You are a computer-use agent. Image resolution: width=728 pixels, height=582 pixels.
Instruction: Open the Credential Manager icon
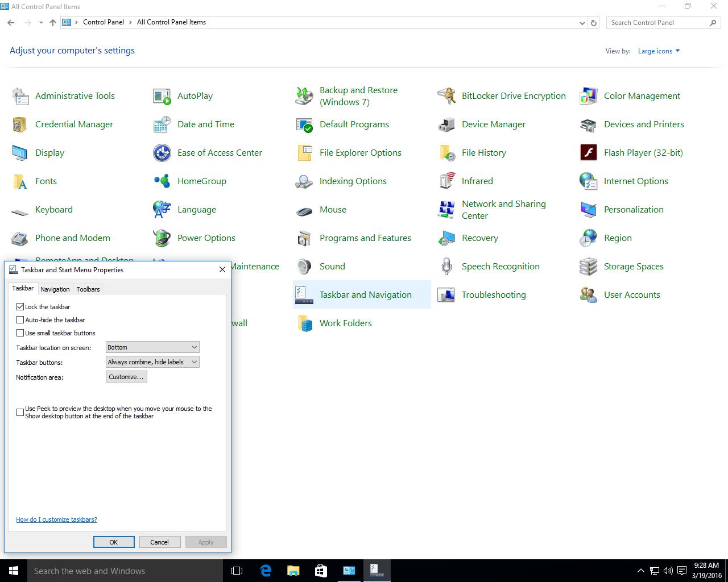(20, 124)
